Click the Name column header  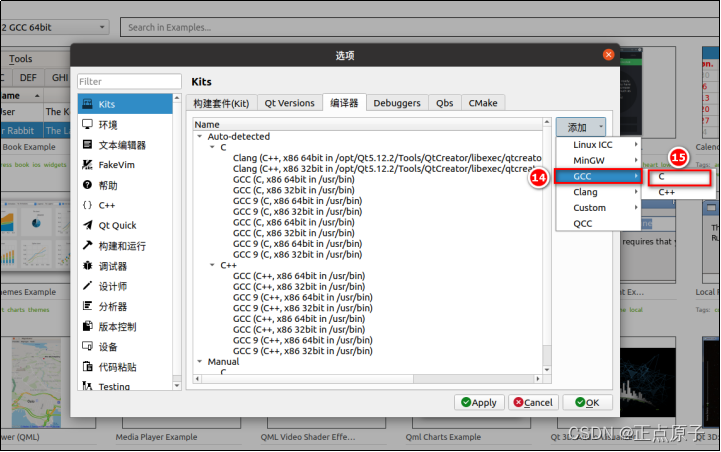(367, 124)
